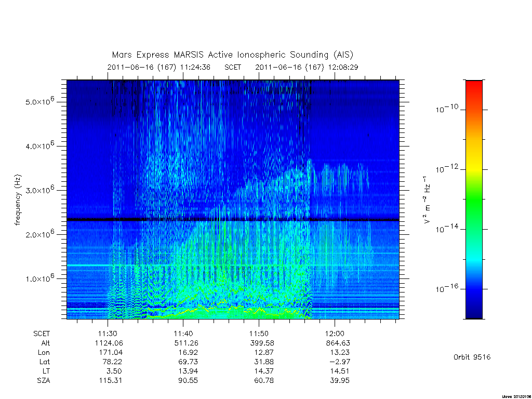This screenshot has height=399, width=532.
Task: Click latitude value -2.97
Action: pos(340,362)
